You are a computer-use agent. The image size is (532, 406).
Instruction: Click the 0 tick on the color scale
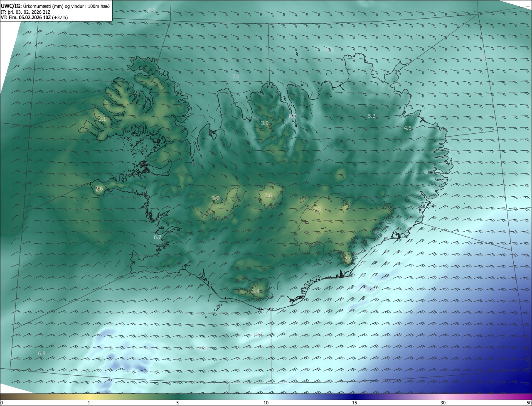click(x=2, y=403)
